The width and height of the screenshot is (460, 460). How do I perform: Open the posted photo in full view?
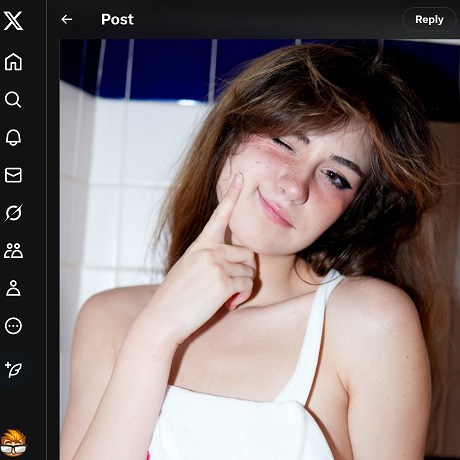260,249
